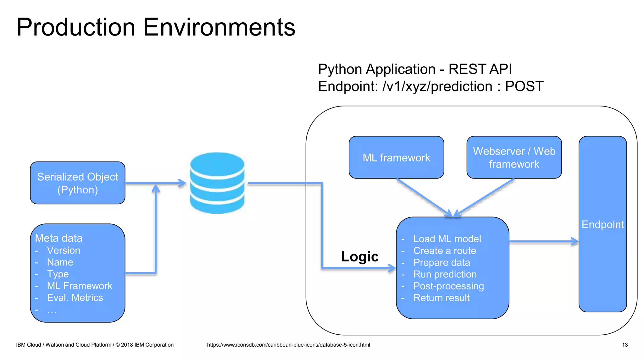Open the iconsdb.com database icon URL
The height and width of the screenshot is (362, 644).
point(288,345)
